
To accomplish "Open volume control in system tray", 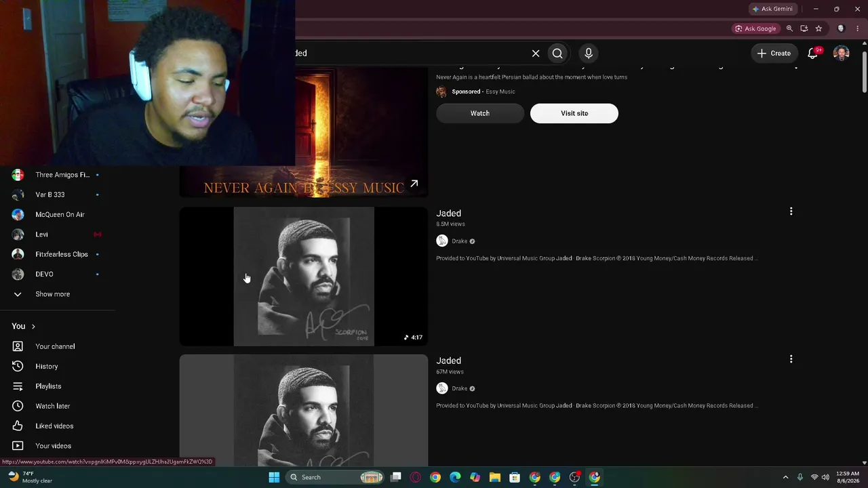I will click(825, 477).
